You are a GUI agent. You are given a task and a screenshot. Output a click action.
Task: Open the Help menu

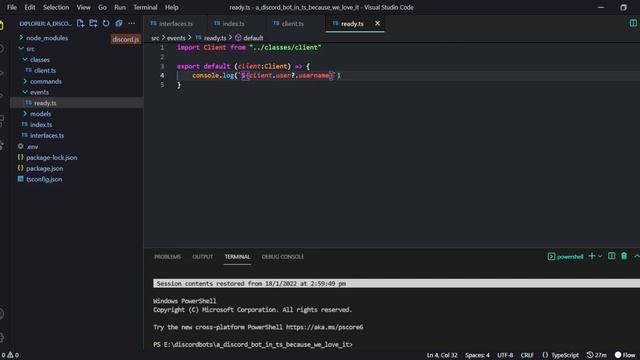(171, 7)
